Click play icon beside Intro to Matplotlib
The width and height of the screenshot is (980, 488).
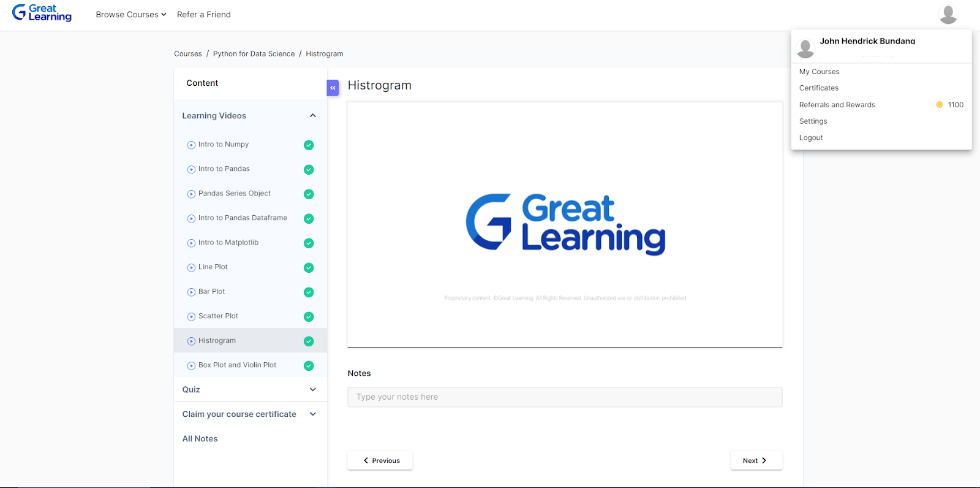tap(191, 243)
